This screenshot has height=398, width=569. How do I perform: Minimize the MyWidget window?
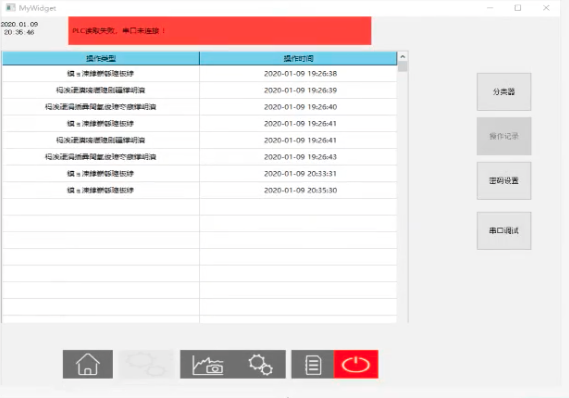coord(490,8)
